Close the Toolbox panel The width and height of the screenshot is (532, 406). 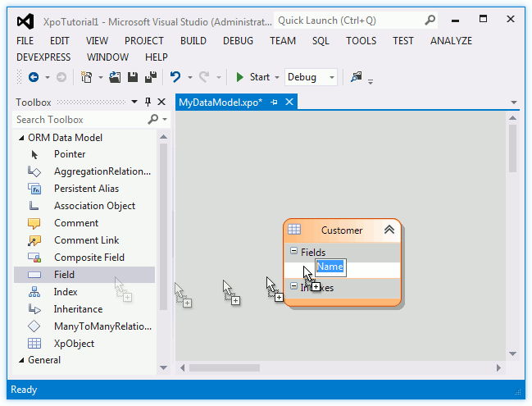pyautogui.click(x=161, y=102)
